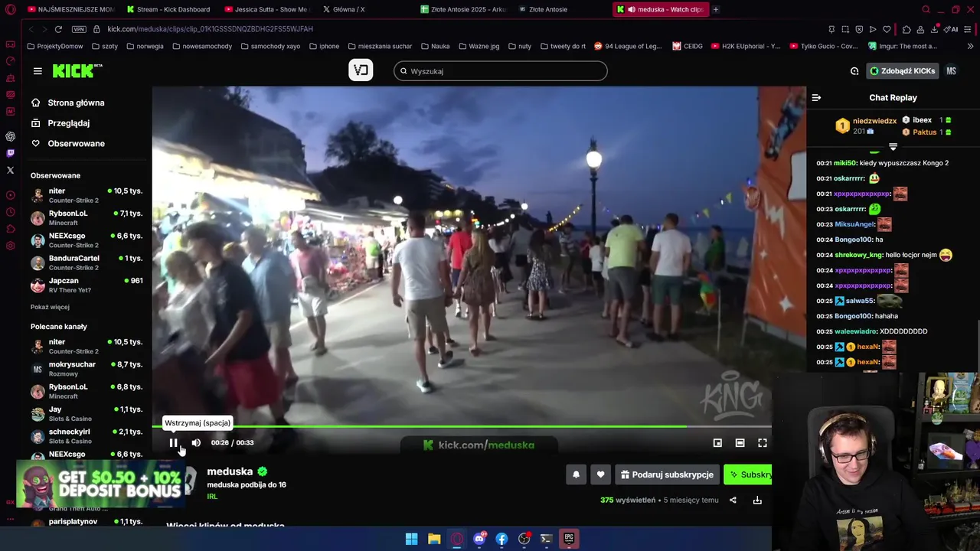Download the clip via download icon
Screen dimensions: 980x551
[x=757, y=500]
